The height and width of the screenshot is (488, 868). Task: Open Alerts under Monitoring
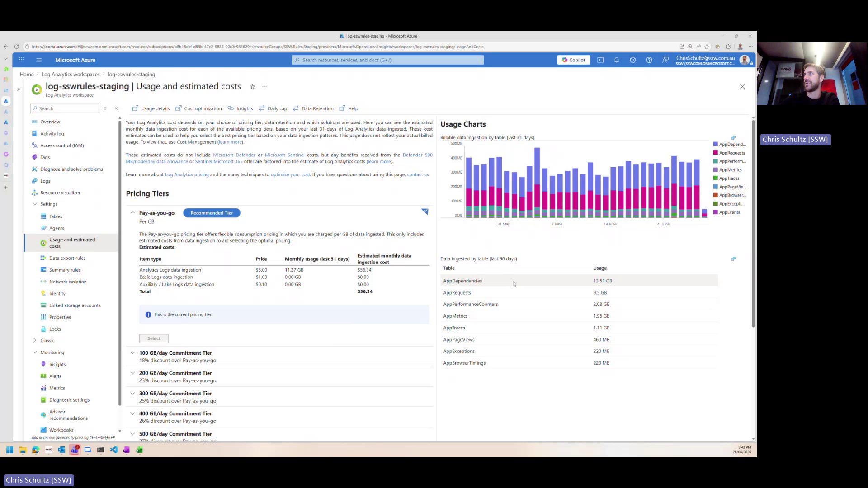tap(55, 376)
